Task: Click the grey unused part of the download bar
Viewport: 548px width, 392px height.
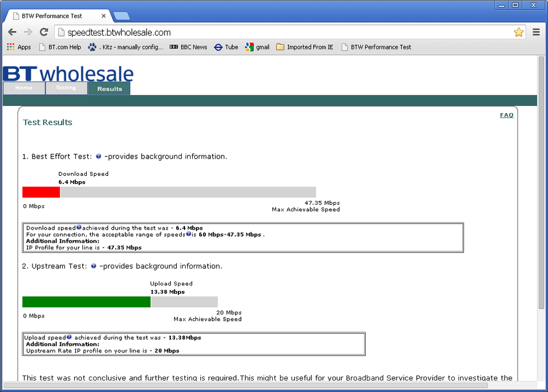Action: coord(188,192)
